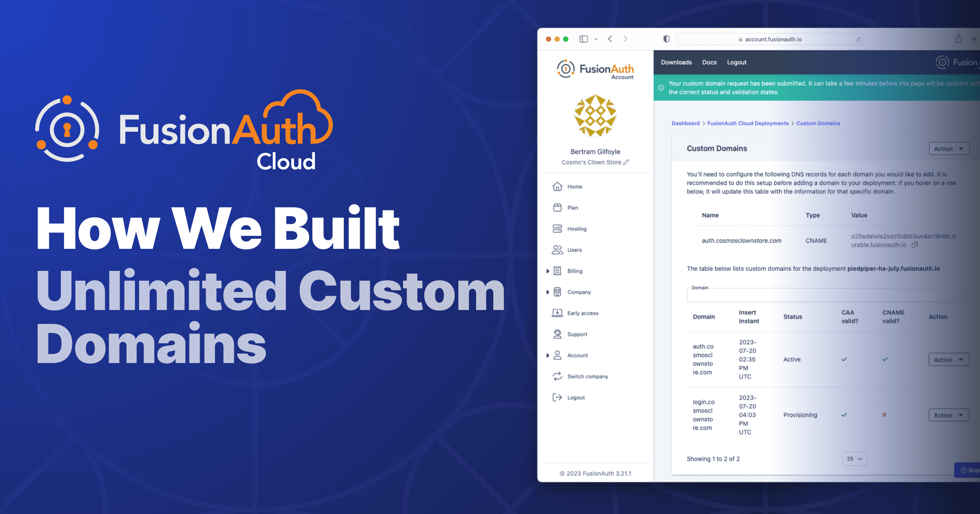This screenshot has width=980, height=514.
Task: Open Action dropdown for login.cosmosclownstore.com row
Action: pyautogui.click(x=949, y=415)
